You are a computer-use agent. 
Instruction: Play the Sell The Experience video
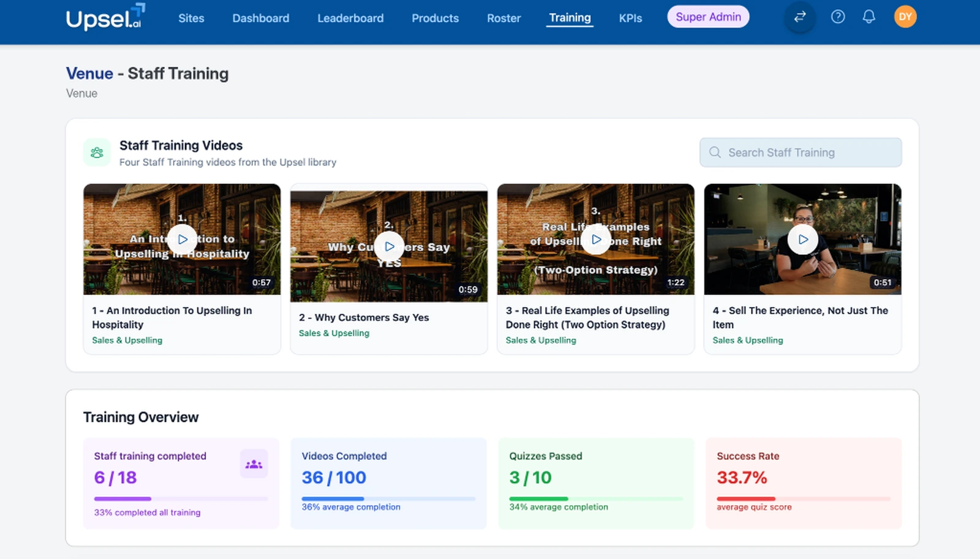click(x=803, y=240)
